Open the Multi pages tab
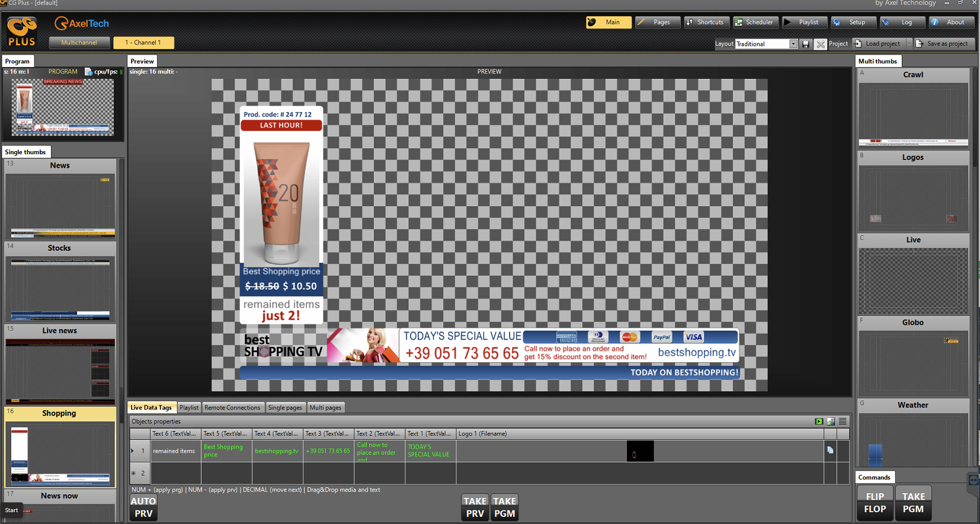980x524 pixels. pos(325,408)
